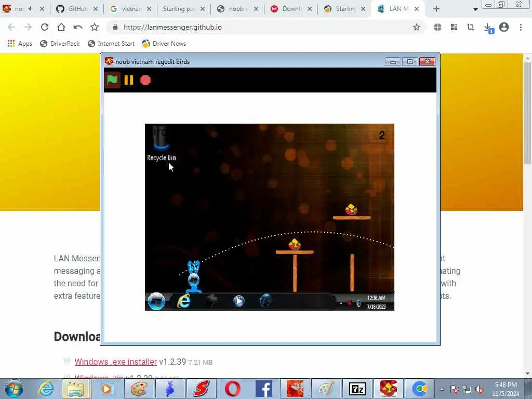This screenshot has width=532, height=399.
Task: Open the user profile icon
Action: click(x=504, y=27)
